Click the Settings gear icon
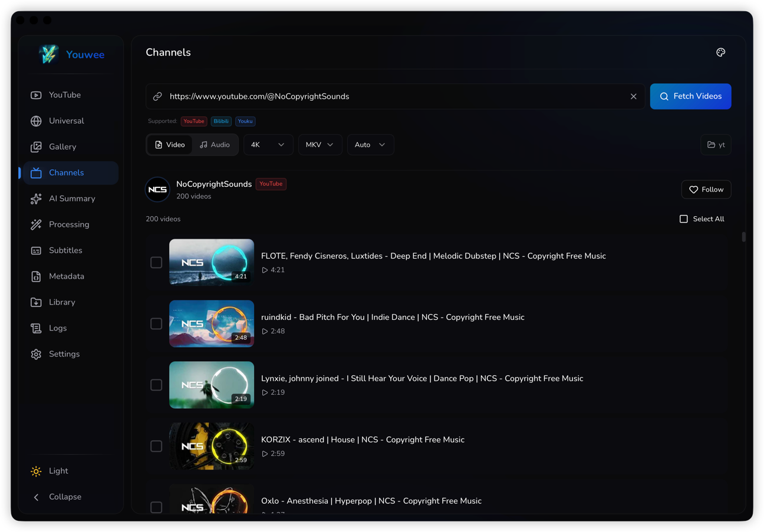Image resolution: width=764 pixels, height=532 pixels. (36, 354)
